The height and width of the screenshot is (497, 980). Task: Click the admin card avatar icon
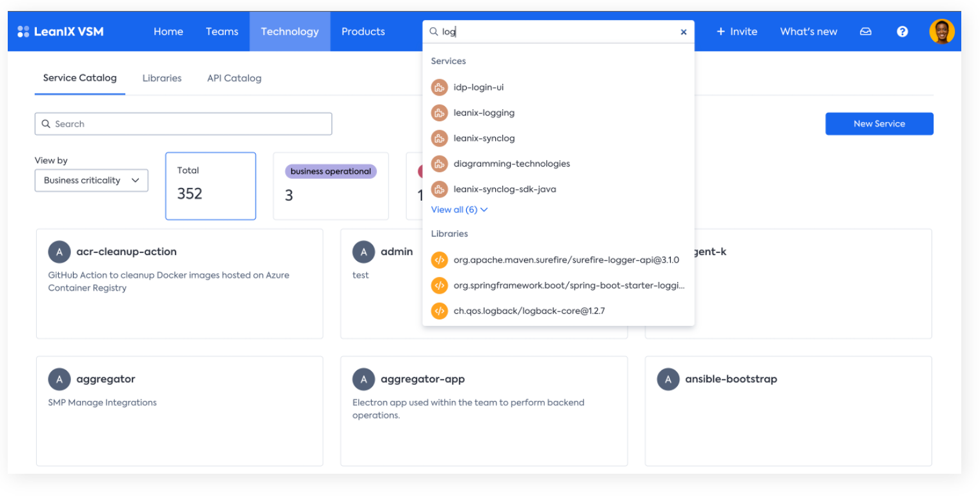coord(363,252)
